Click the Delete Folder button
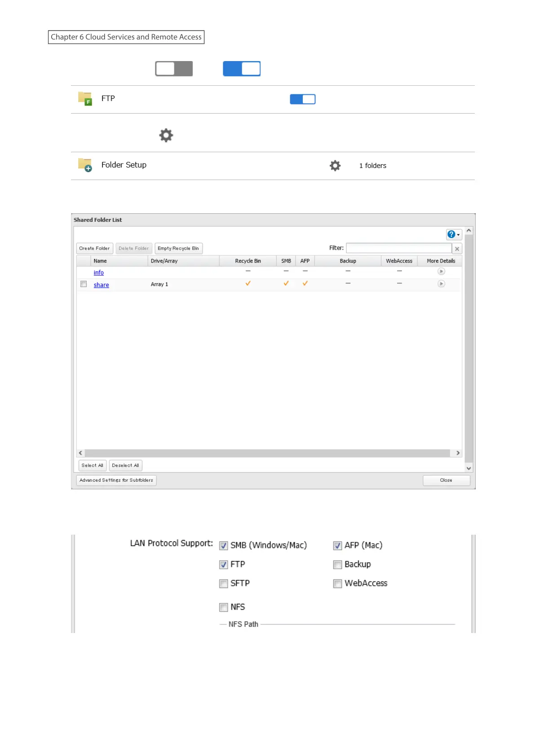The width and height of the screenshot is (535, 756). coord(133,248)
